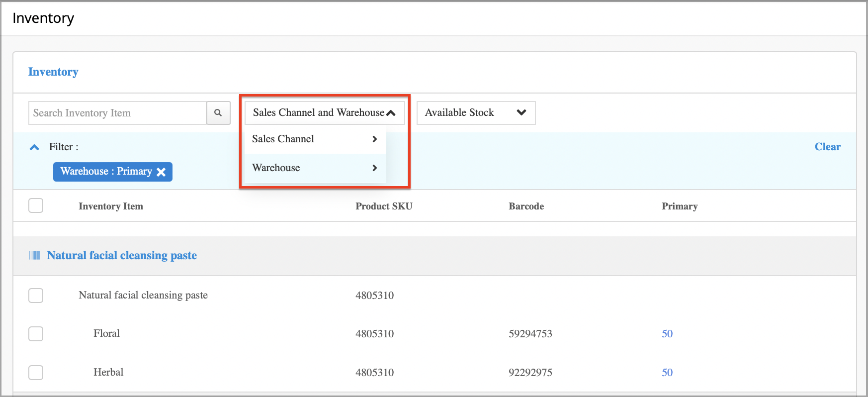Click Floral stock quantity 50
This screenshot has height=397, width=868.
(667, 334)
